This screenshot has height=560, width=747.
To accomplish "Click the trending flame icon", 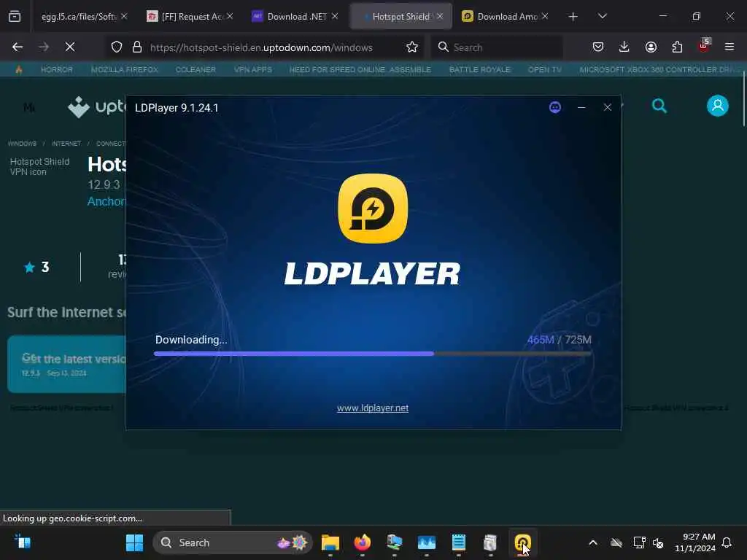I will [x=19, y=70].
